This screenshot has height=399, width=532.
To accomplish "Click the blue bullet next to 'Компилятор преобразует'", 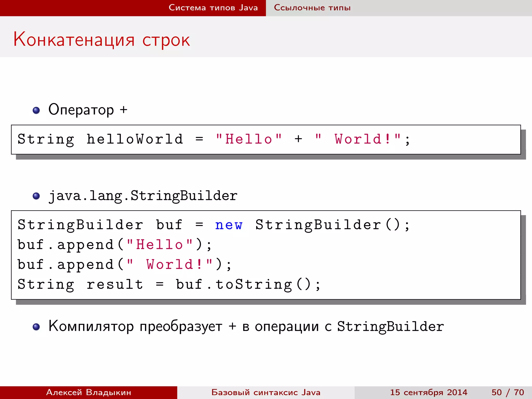I will click(36, 327).
